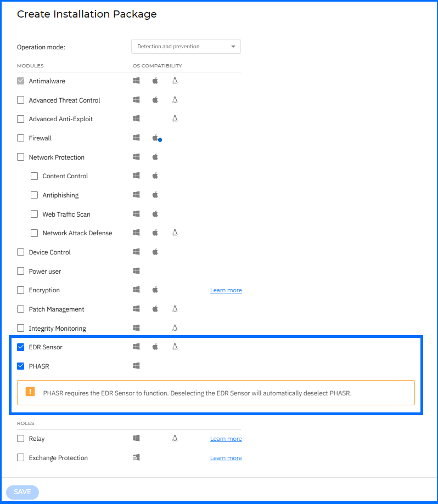This screenshot has width=438, height=504.
Task: Click Learn more next to Exchange Protection
Action: tap(226, 458)
